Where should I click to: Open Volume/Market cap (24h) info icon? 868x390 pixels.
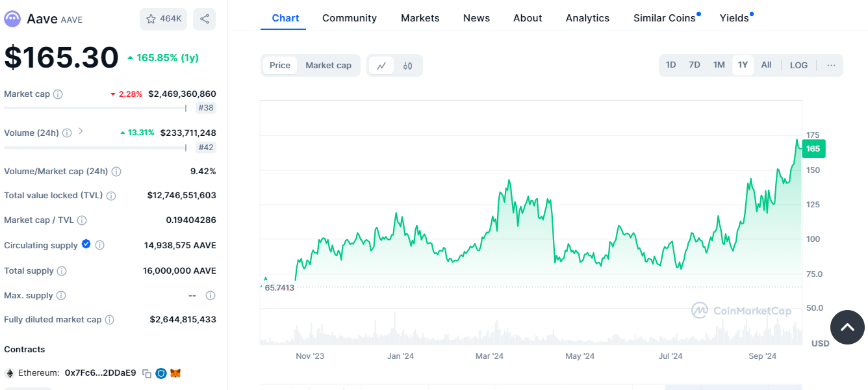pyautogui.click(x=116, y=172)
